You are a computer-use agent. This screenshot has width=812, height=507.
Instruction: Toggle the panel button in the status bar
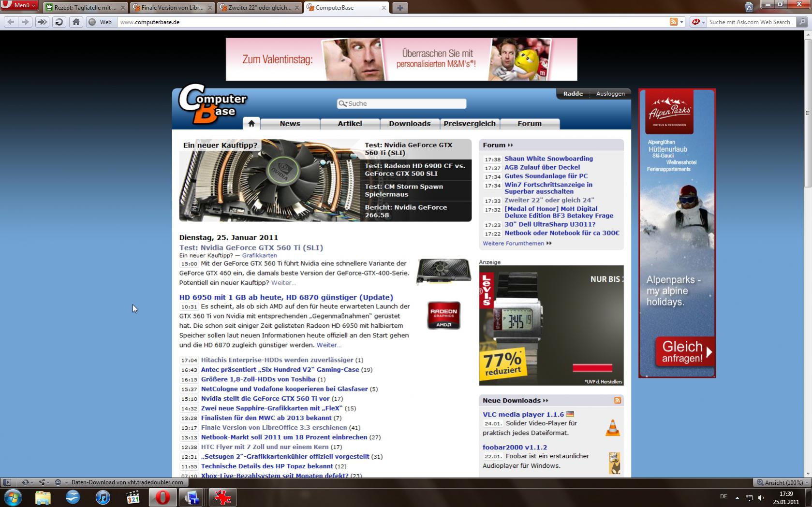[x=7, y=482]
